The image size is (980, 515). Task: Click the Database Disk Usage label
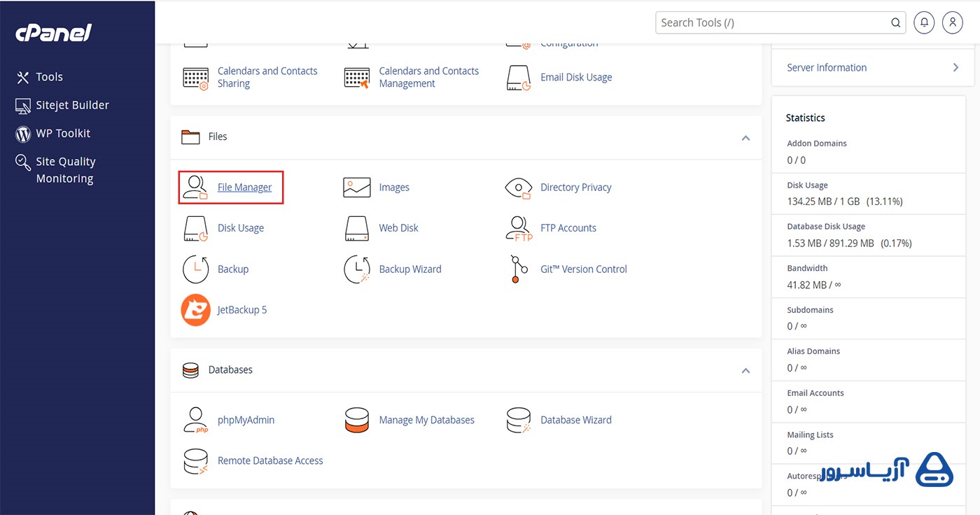[826, 227]
